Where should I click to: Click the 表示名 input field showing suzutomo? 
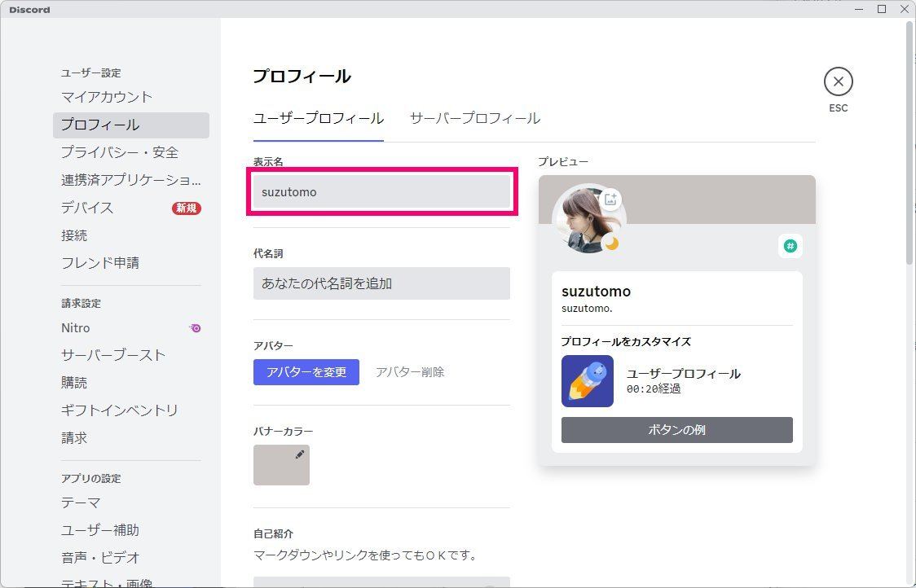point(381,193)
